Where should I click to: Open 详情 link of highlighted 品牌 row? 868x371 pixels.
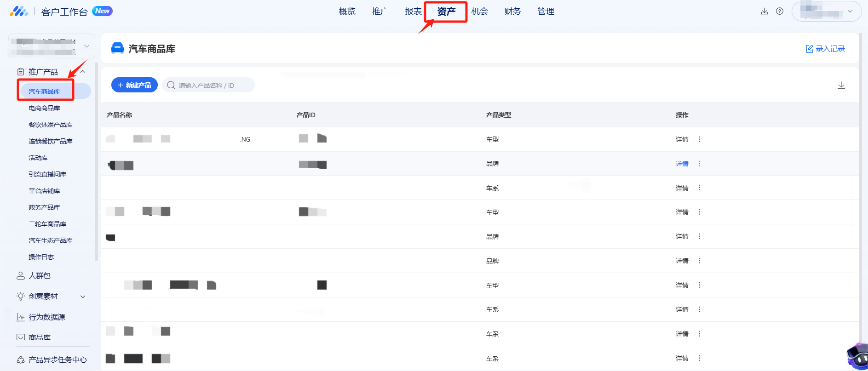click(682, 164)
